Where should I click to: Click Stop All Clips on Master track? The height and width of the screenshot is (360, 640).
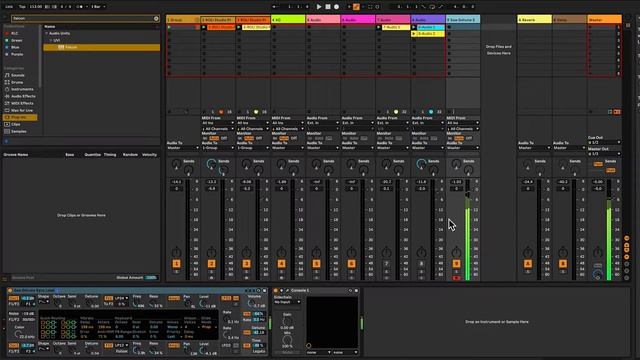click(x=590, y=111)
